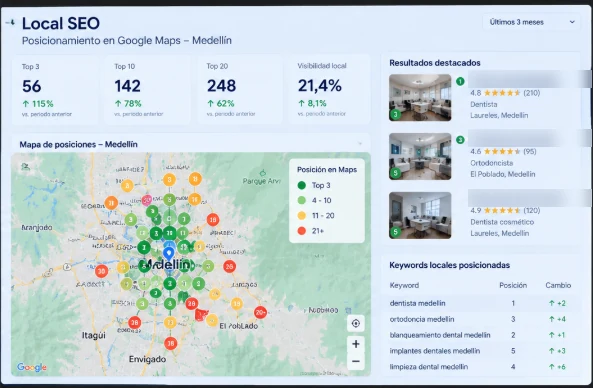Click the Visibilidad local value 21,4%

(320, 85)
